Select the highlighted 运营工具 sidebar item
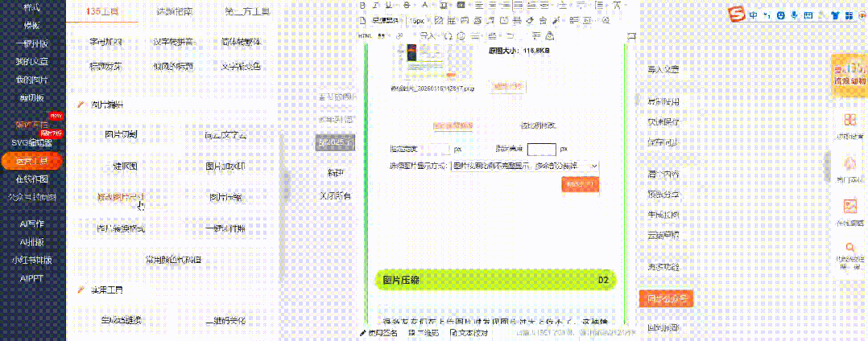 point(33,162)
